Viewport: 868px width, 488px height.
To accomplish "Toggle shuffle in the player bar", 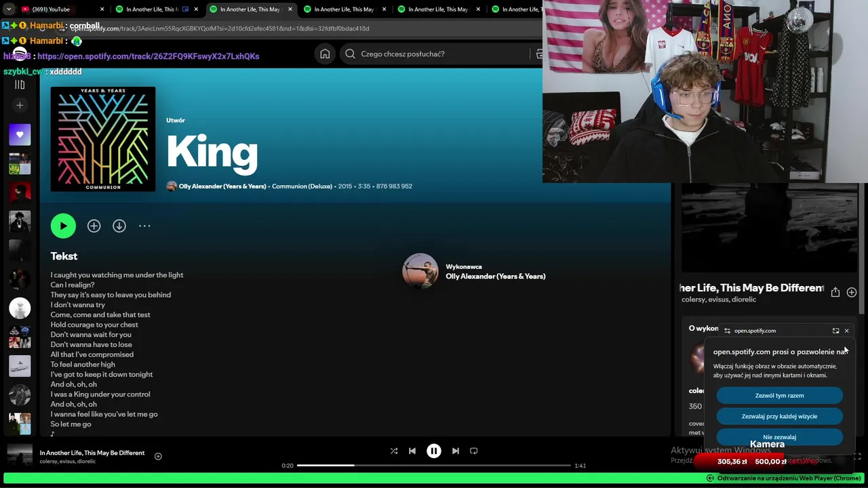I will click(394, 451).
